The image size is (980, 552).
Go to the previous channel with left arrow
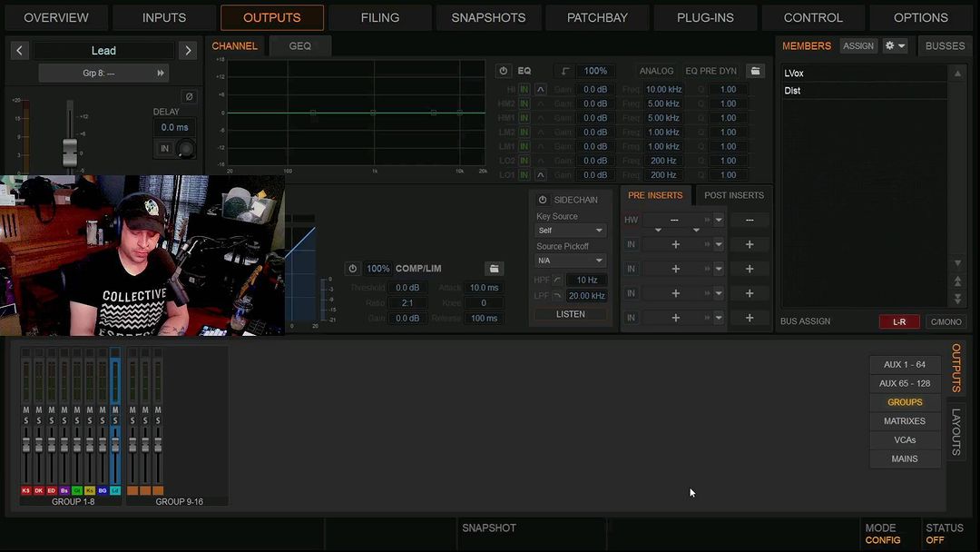[19, 51]
